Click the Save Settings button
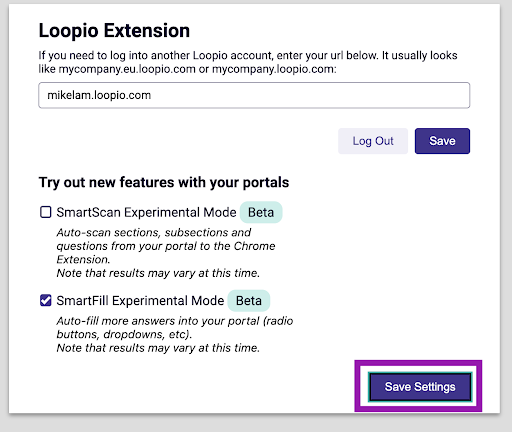 pos(420,387)
